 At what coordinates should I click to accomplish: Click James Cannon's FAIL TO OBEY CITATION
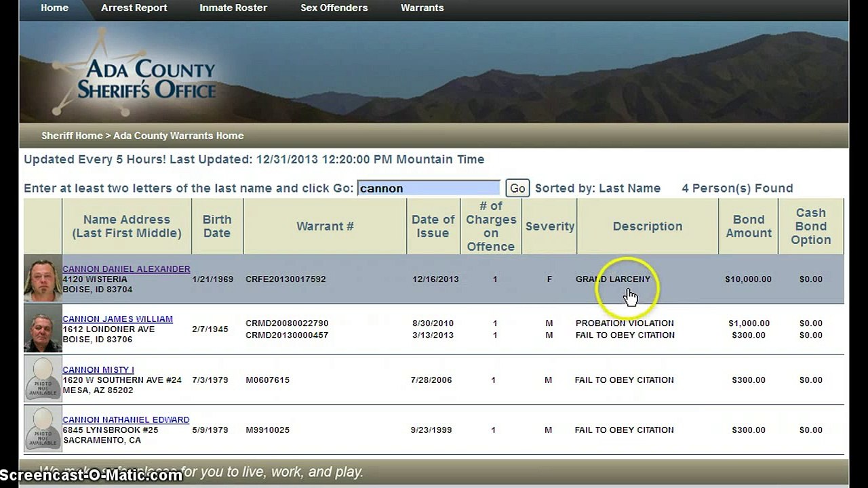tap(625, 335)
